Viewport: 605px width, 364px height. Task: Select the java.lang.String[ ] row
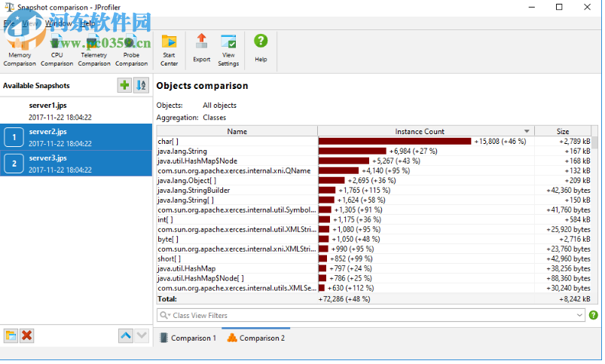(x=374, y=200)
